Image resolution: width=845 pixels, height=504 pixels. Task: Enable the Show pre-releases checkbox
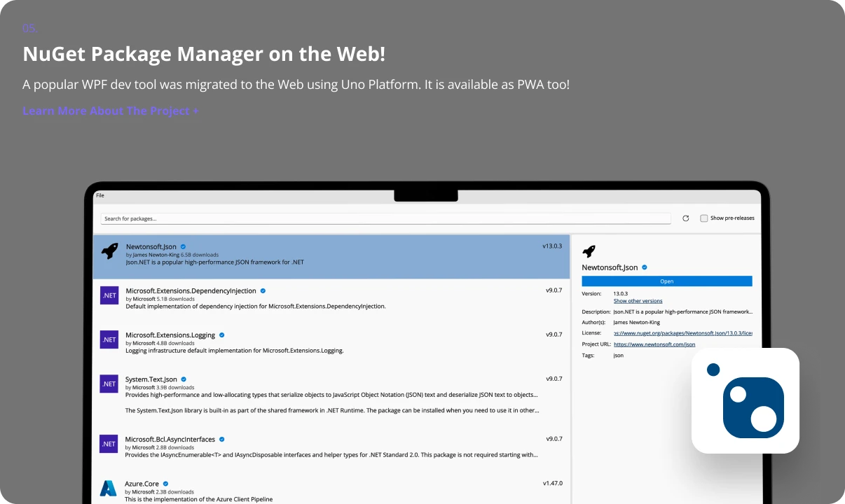[x=704, y=218]
